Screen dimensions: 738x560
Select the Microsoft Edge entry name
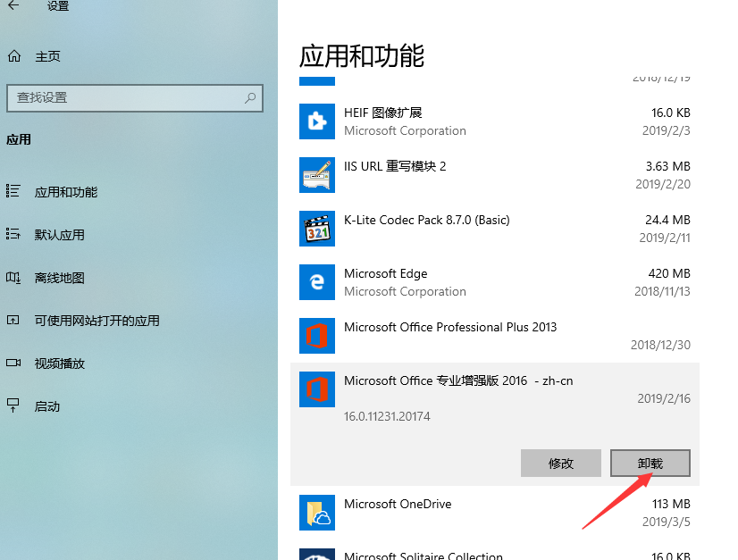pyautogui.click(x=385, y=274)
